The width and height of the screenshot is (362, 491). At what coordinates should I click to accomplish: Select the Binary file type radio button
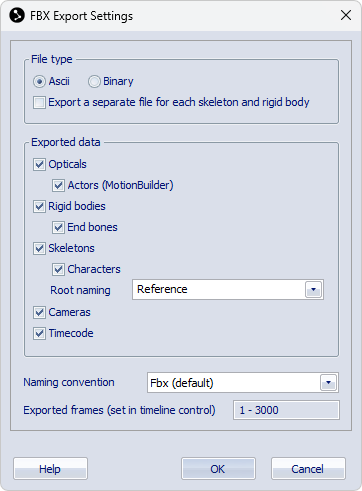[94, 81]
